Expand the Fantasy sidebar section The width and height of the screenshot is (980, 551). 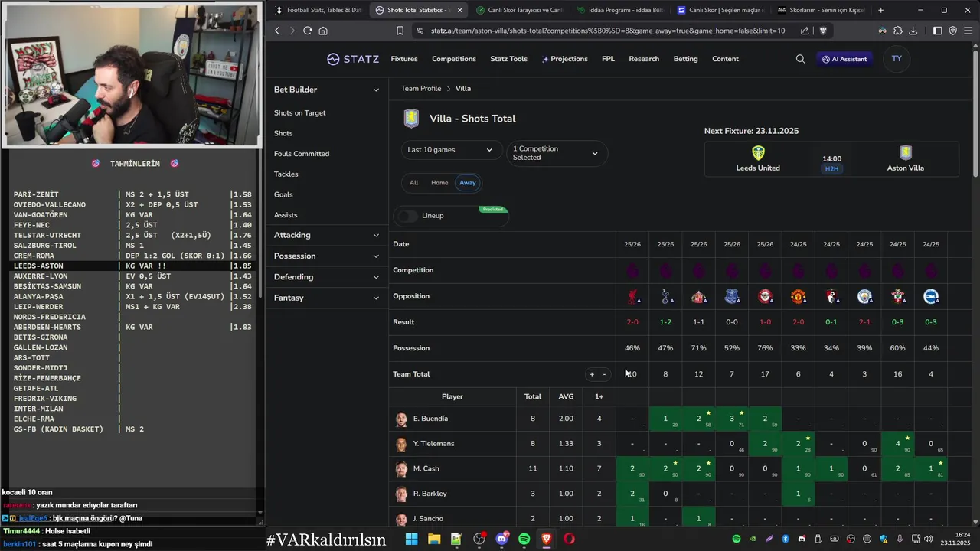click(326, 298)
